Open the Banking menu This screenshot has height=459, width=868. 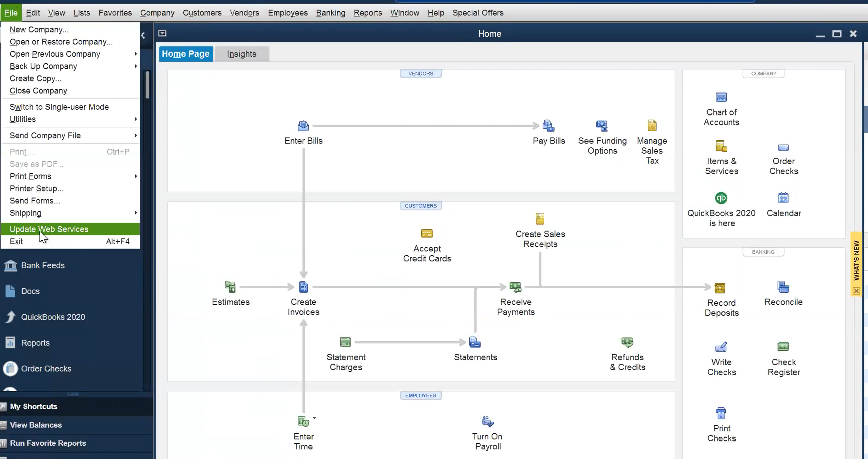coord(331,13)
